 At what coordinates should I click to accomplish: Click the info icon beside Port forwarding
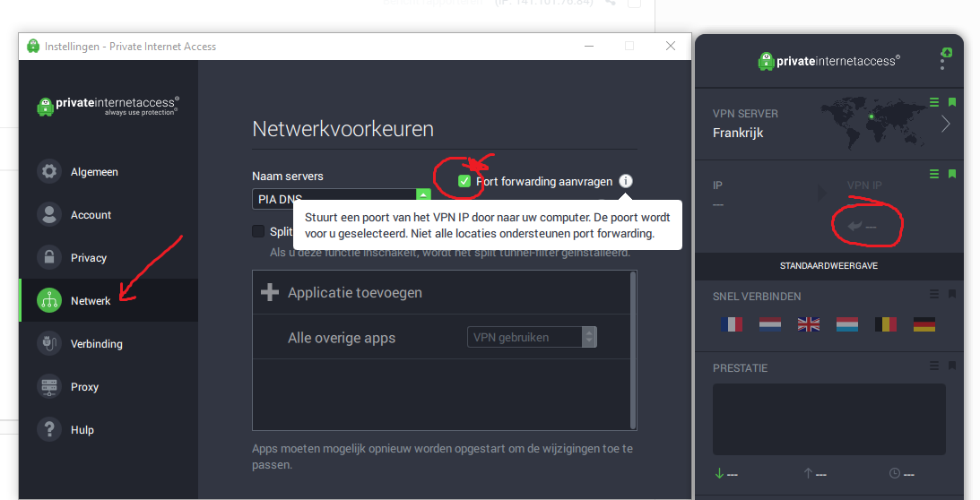(626, 181)
